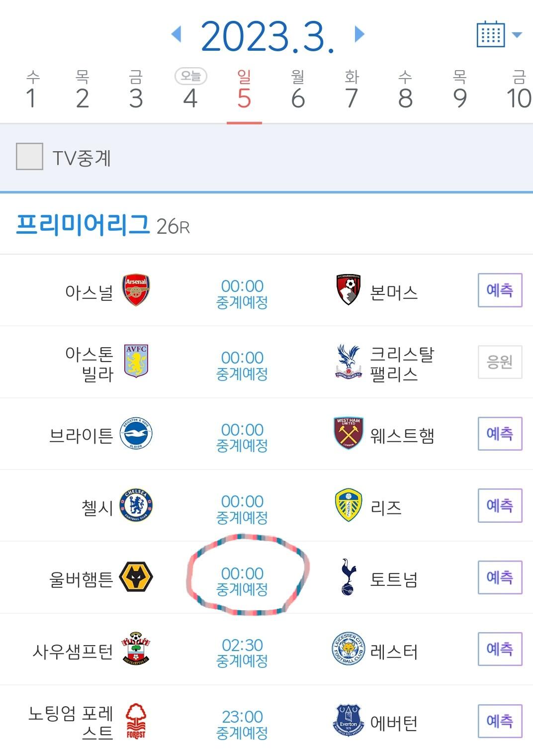Open 프리미어리그 league heading link

pos(83,224)
